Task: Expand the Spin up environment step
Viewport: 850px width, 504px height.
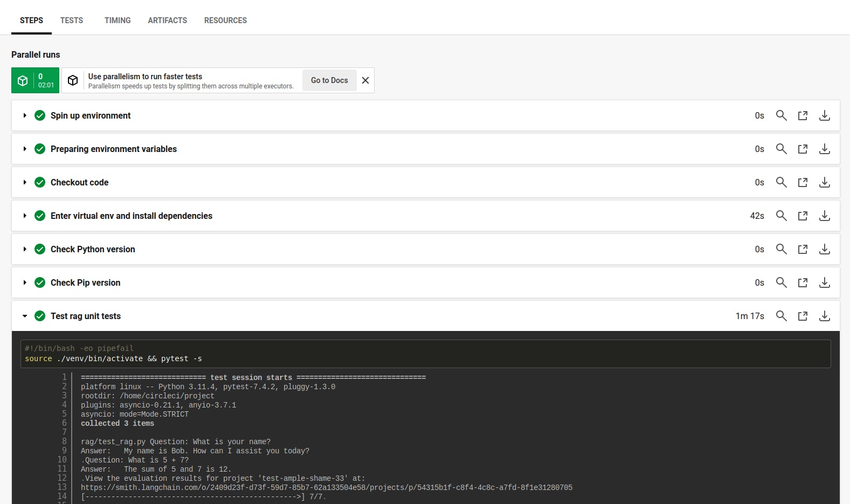Action: (25, 115)
